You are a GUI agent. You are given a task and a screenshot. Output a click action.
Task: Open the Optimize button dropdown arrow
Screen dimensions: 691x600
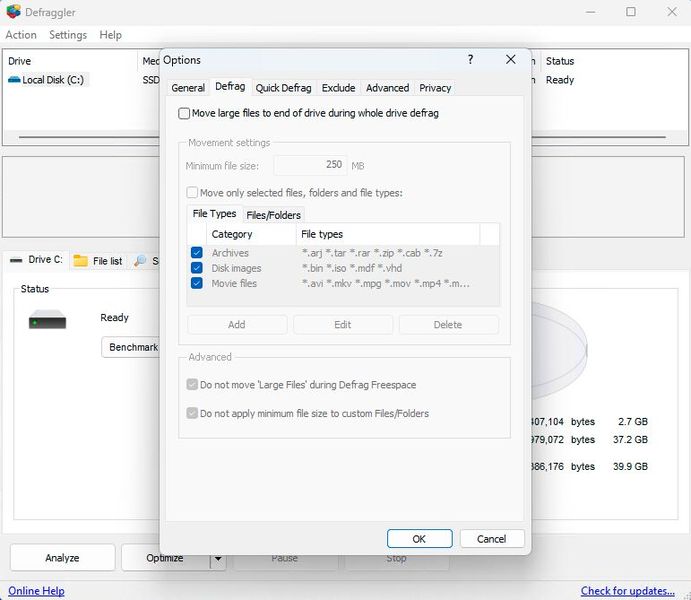(218, 558)
